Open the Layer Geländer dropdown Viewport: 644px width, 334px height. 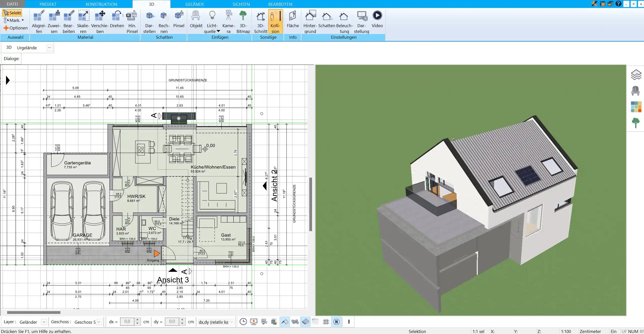(x=44, y=322)
